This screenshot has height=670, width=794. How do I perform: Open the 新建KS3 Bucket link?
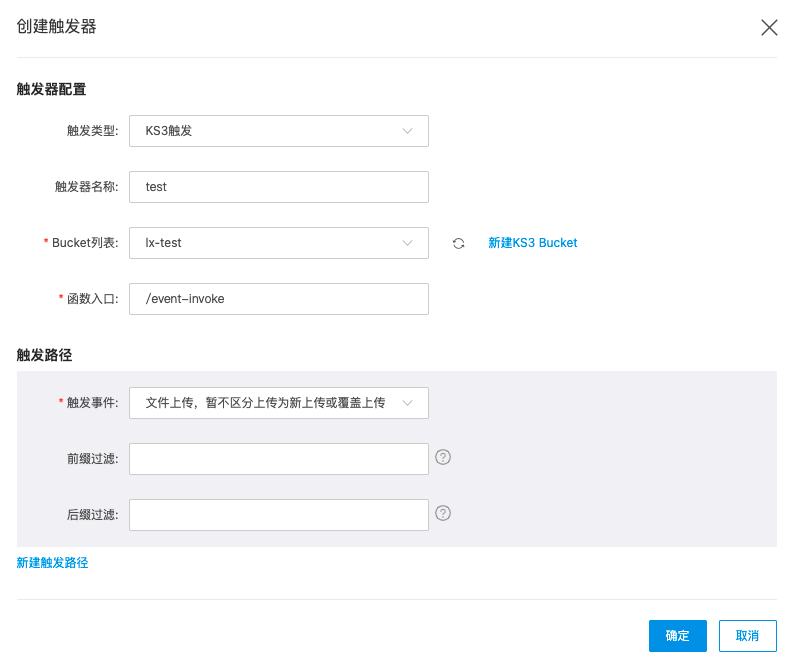(532, 243)
